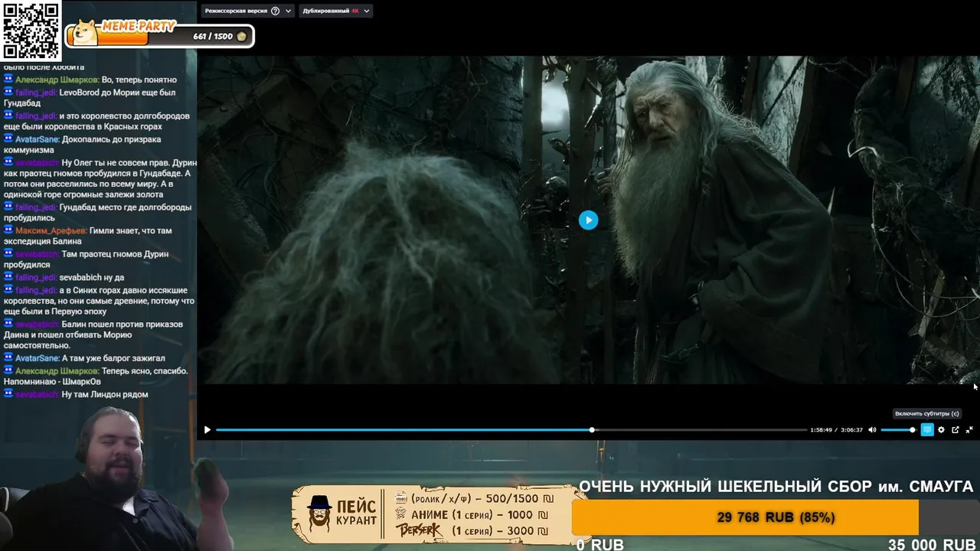
Task: Click the Meme Party doge widget
Action: (x=159, y=34)
